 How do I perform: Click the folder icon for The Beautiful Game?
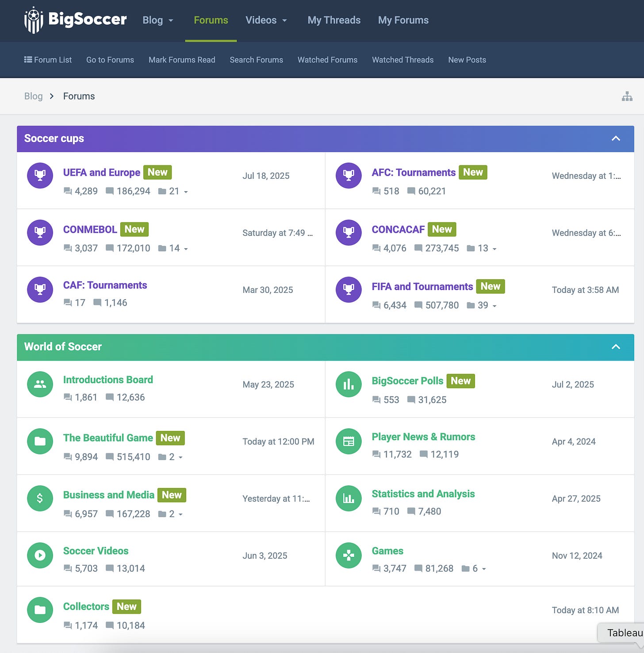(x=40, y=442)
